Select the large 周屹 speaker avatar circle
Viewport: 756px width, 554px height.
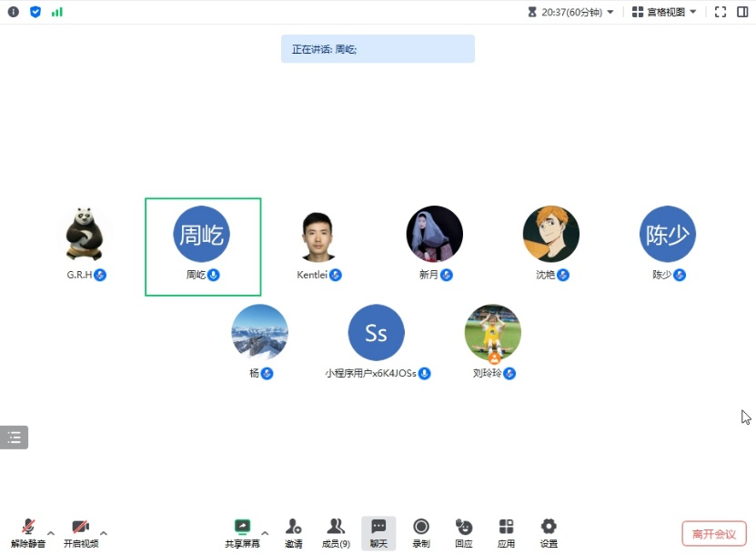tap(202, 234)
